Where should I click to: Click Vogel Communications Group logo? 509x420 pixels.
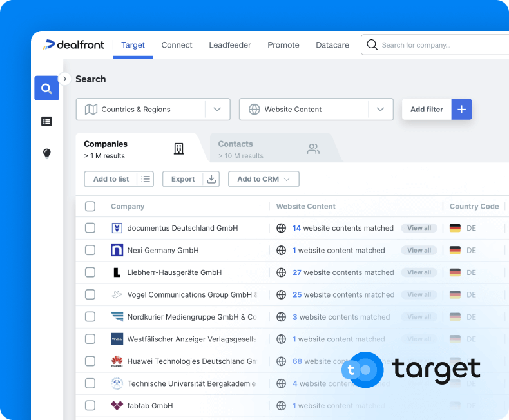point(117,295)
